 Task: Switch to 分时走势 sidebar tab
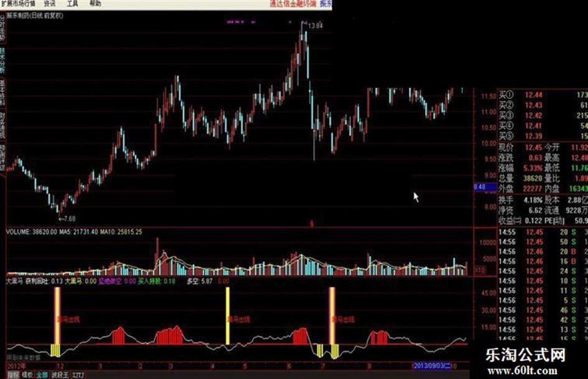(x=2, y=28)
